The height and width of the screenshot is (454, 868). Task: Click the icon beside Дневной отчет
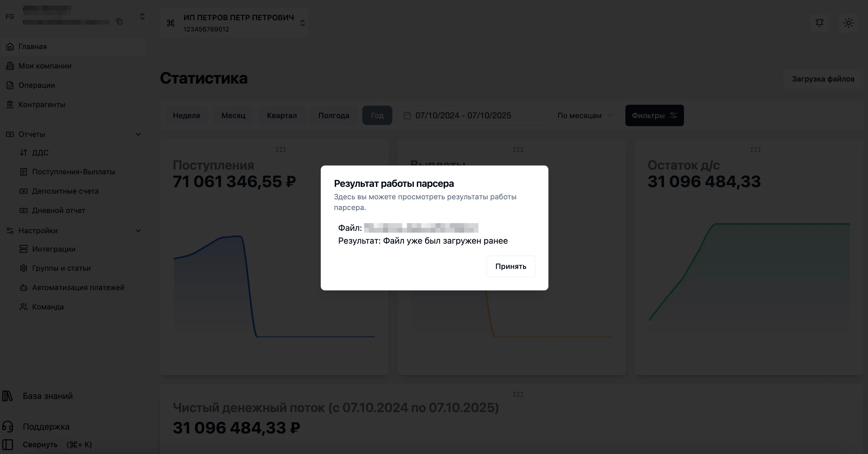[x=23, y=211]
